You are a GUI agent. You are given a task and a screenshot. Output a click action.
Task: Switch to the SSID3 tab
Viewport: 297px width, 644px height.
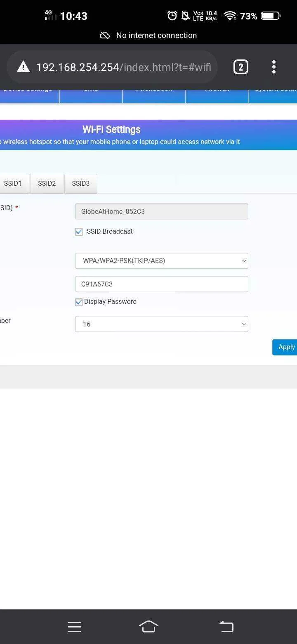81,184
